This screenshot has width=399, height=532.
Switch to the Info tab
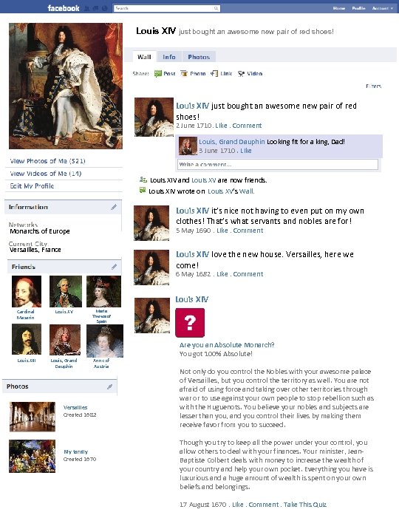pos(169,57)
